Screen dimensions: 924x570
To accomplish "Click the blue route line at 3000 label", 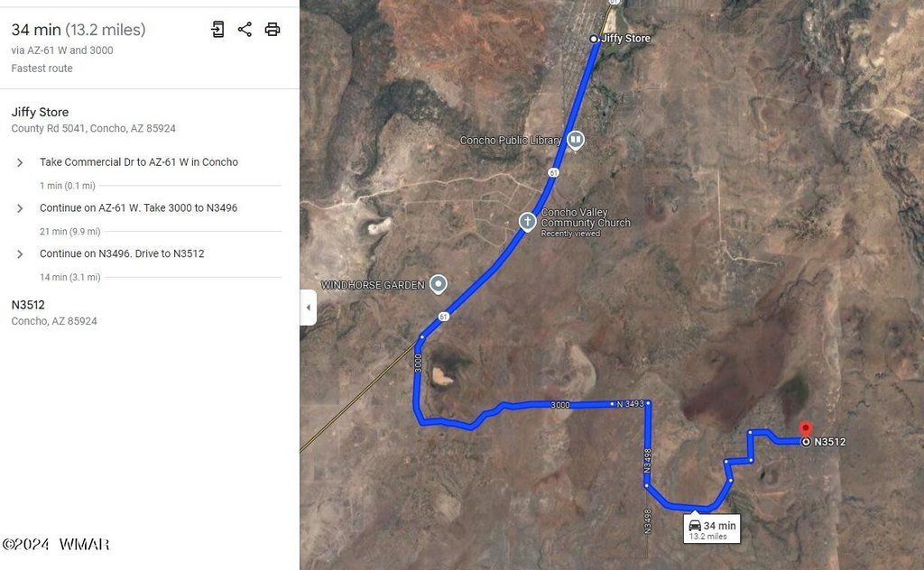I will [x=559, y=405].
